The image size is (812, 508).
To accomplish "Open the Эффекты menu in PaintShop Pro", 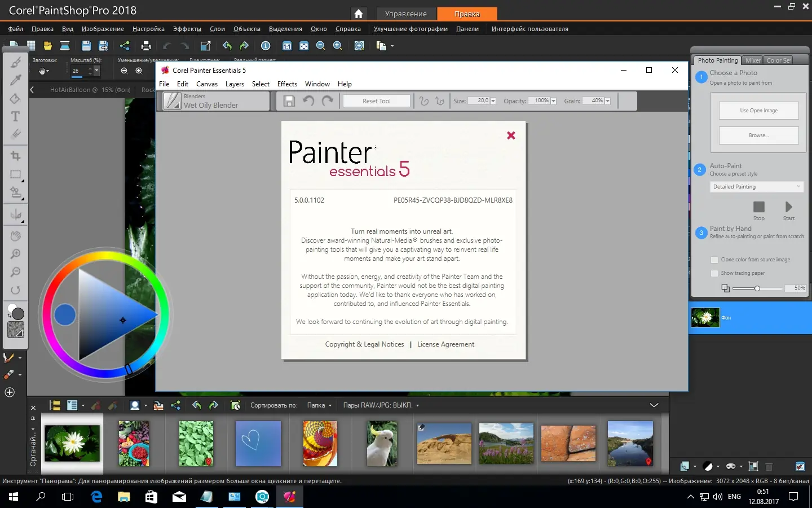I will pos(187,29).
